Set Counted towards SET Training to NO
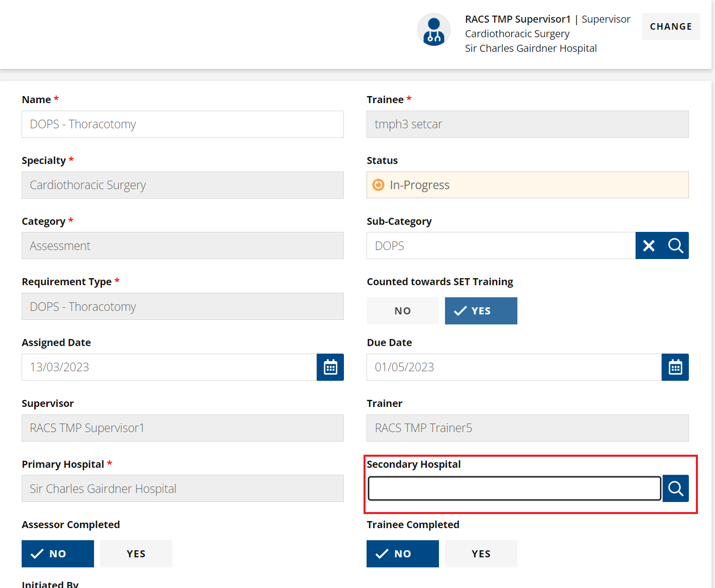Image resolution: width=715 pixels, height=588 pixels. [x=402, y=310]
